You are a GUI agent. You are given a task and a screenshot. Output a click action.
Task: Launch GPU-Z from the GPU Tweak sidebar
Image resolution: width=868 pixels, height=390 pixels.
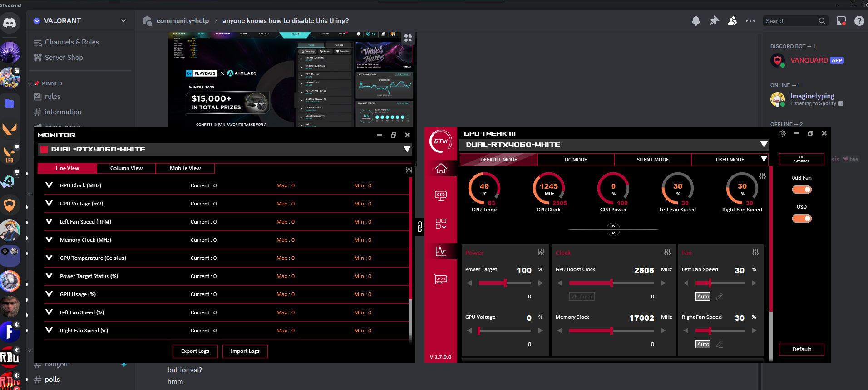coord(441,279)
